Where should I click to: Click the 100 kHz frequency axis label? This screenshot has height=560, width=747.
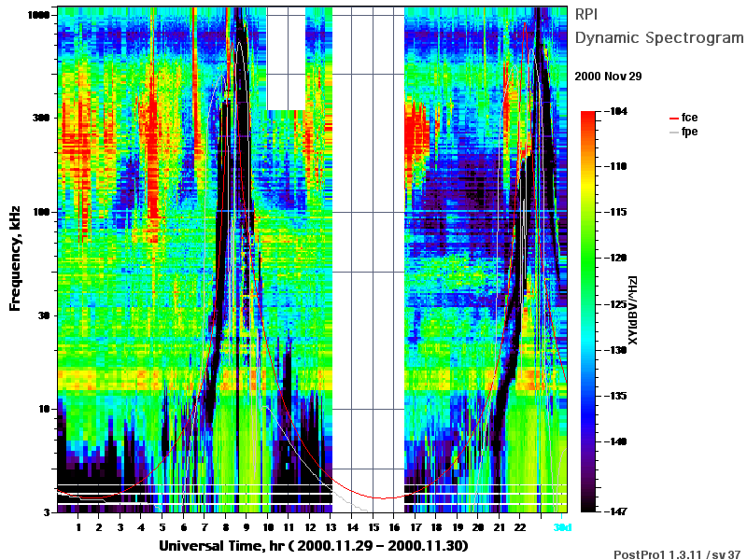tap(41, 212)
